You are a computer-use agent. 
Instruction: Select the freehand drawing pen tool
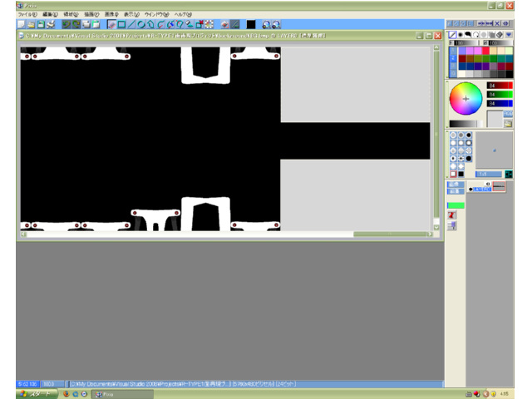point(111,24)
